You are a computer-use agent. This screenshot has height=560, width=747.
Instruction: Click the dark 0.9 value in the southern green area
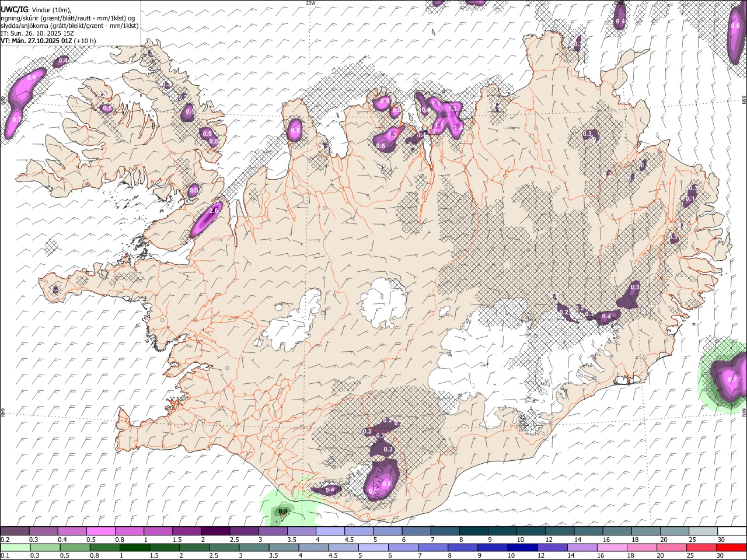click(x=283, y=511)
